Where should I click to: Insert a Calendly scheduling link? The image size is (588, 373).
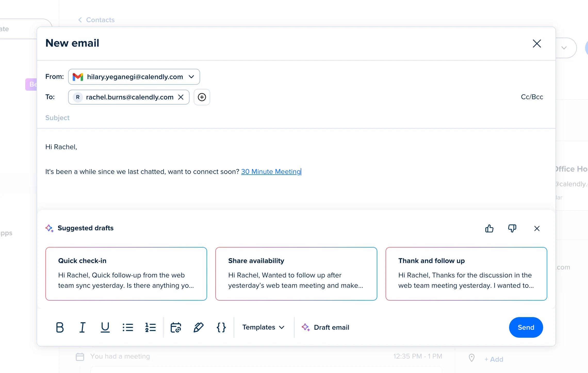point(176,327)
